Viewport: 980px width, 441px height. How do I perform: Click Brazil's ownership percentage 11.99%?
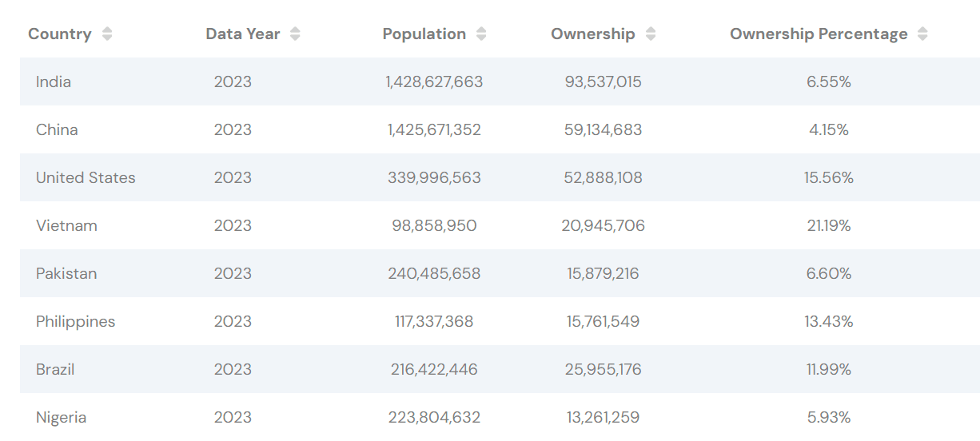pyautogui.click(x=828, y=369)
